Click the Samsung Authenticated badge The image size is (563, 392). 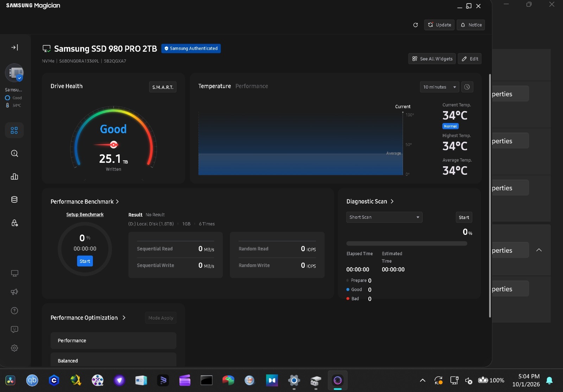pyautogui.click(x=191, y=49)
